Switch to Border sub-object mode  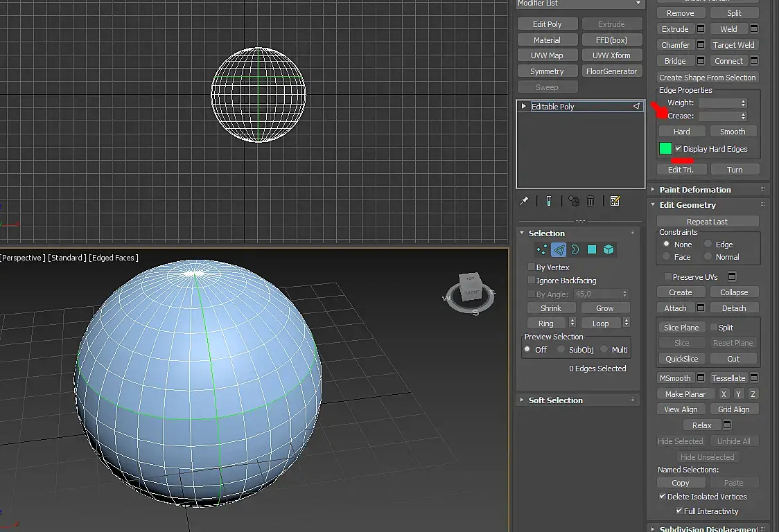575,250
